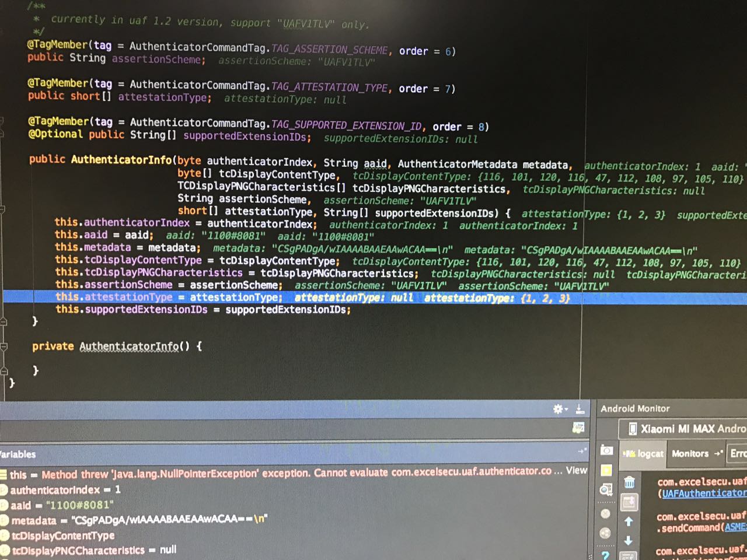Click the 'this' variable stack icon

tap(3, 475)
